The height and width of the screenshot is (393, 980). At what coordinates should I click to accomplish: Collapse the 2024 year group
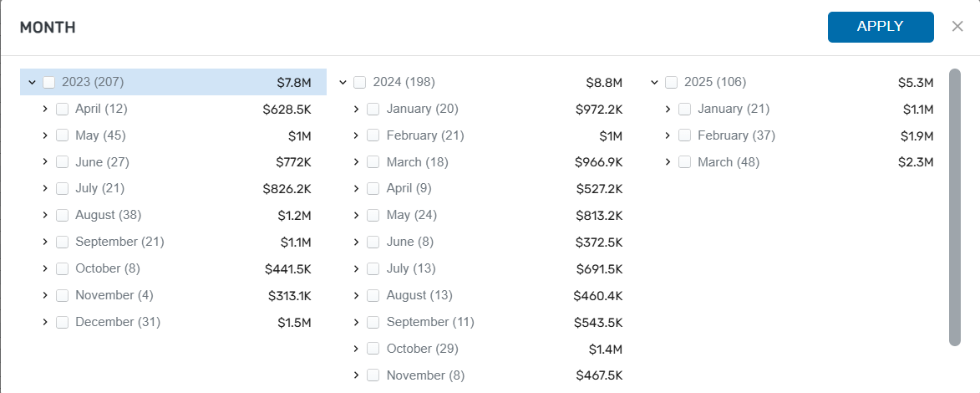tap(343, 82)
